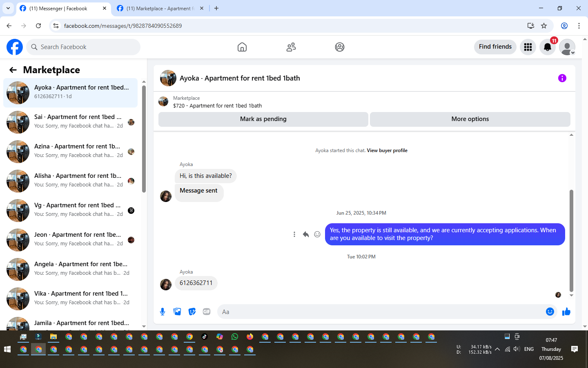Open the emoji picker in the message box
The width and height of the screenshot is (588, 368).
(x=550, y=312)
